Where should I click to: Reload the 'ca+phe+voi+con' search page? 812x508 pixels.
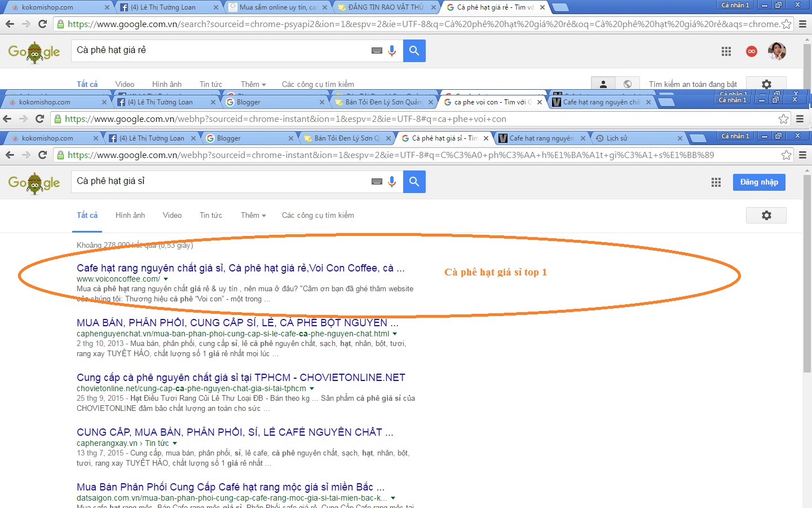coord(39,119)
